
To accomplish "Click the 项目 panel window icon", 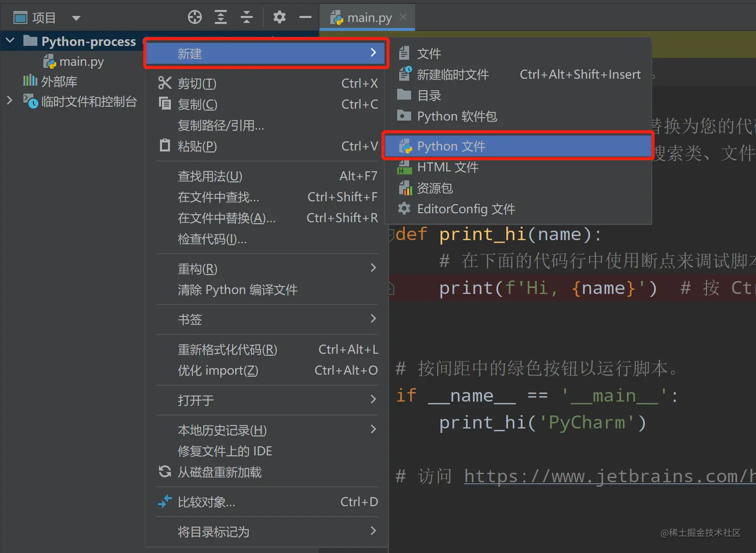I will coord(20,18).
